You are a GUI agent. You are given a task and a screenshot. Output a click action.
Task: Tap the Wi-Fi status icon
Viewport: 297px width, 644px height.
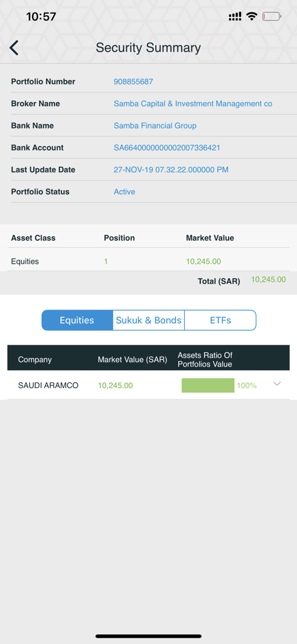[251, 16]
